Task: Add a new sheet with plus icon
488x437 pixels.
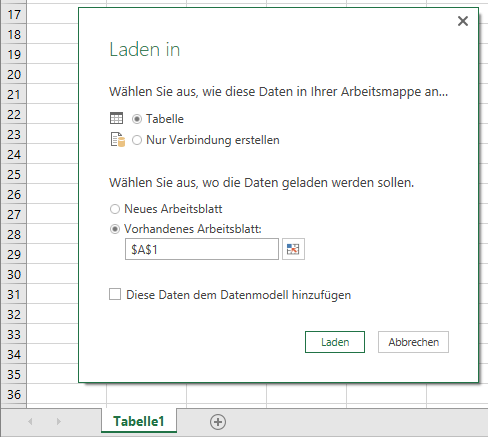Action: (218, 422)
